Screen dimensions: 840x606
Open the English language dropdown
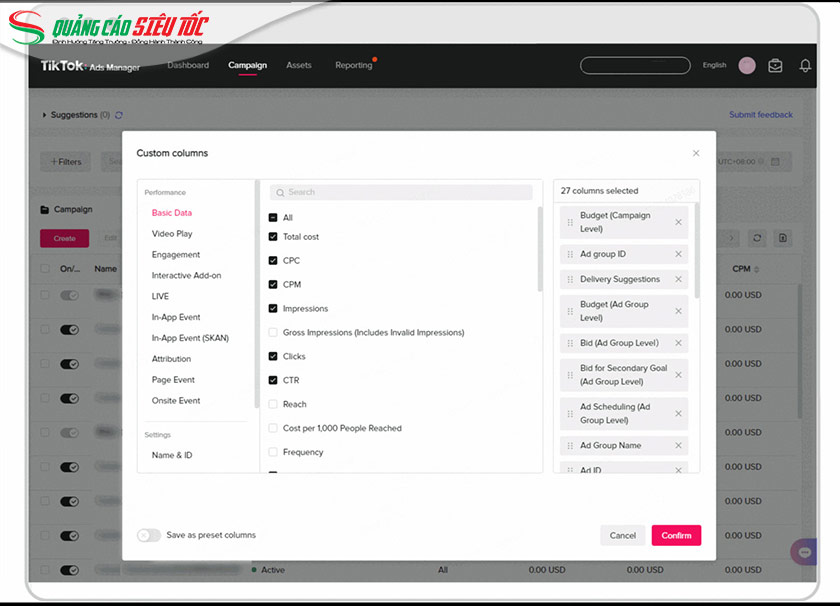[714, 66]
